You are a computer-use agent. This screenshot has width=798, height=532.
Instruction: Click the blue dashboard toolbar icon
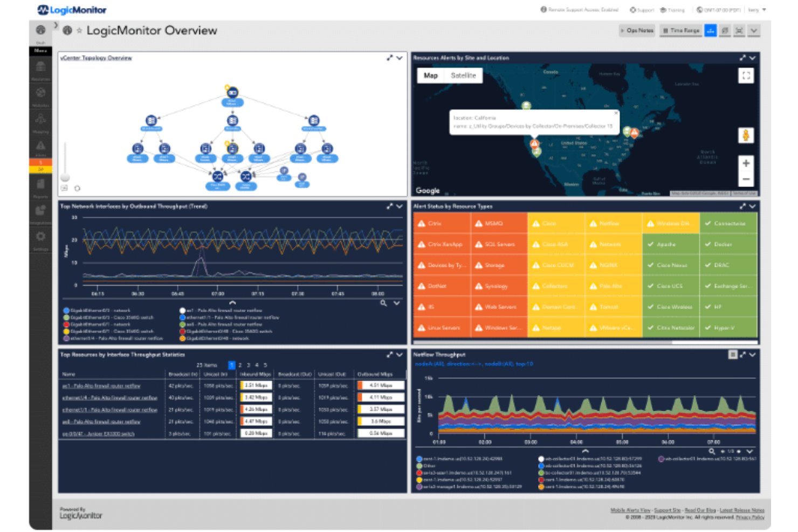711,31
